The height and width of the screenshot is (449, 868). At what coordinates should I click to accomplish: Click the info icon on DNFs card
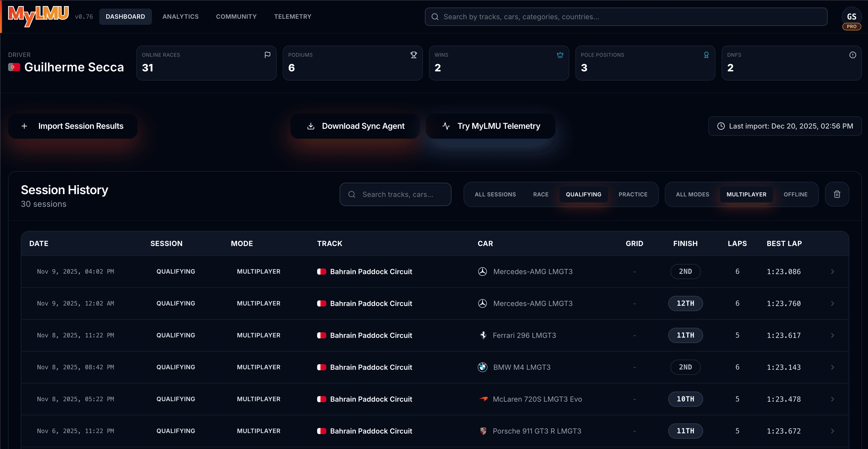tap(852, 55)
